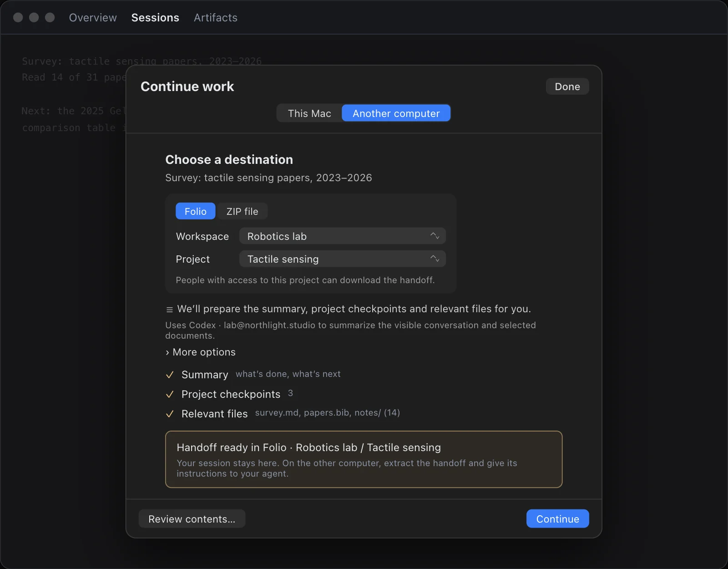Screen dimensions: 728x569
Task: Select the This Mac segment
Action: 309,113
